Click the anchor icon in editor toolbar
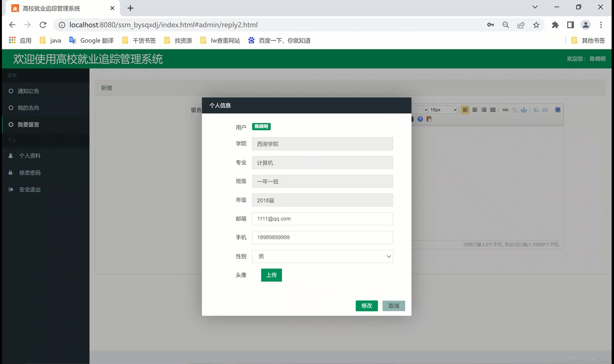Screen dimensions: 614x364 coord(524,110)
